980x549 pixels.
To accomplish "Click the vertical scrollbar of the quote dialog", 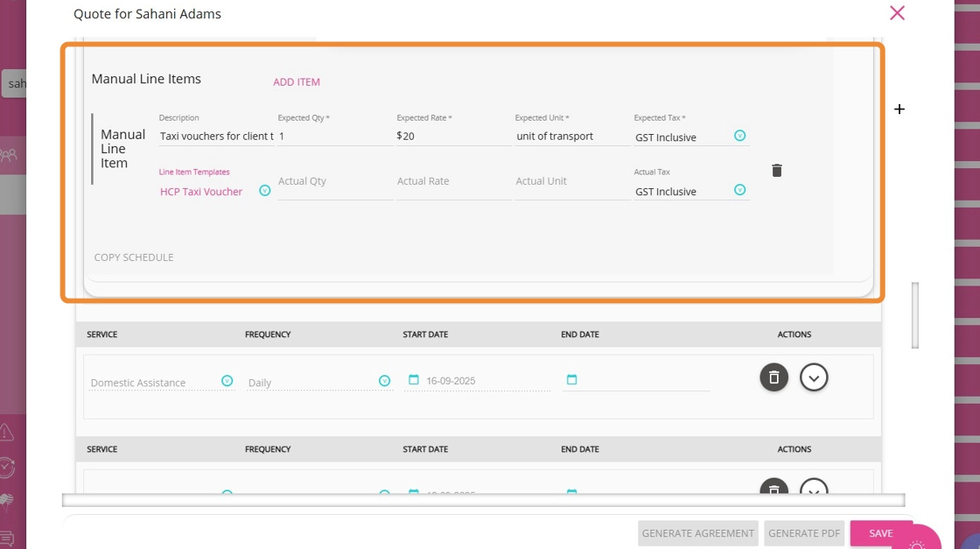I will [x=915, y=314].
